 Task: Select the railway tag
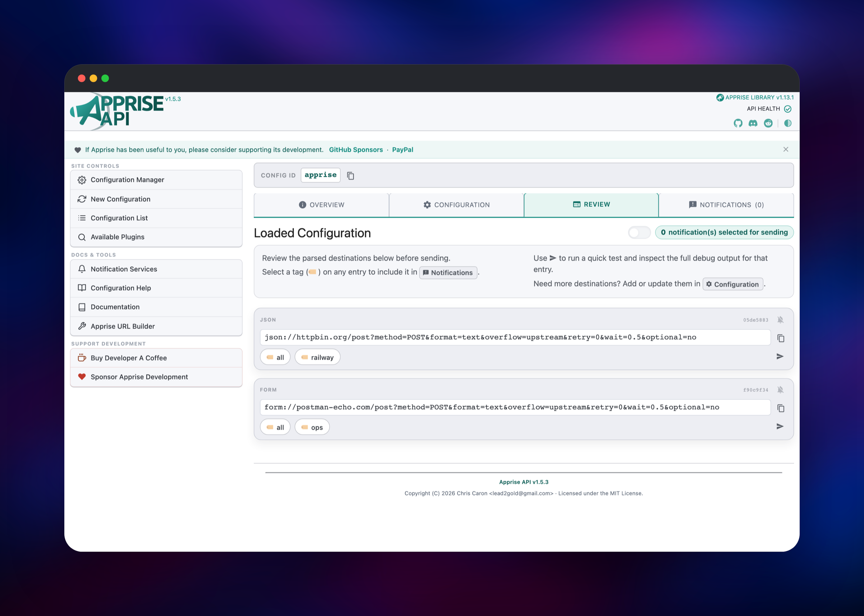pos(318,357)
